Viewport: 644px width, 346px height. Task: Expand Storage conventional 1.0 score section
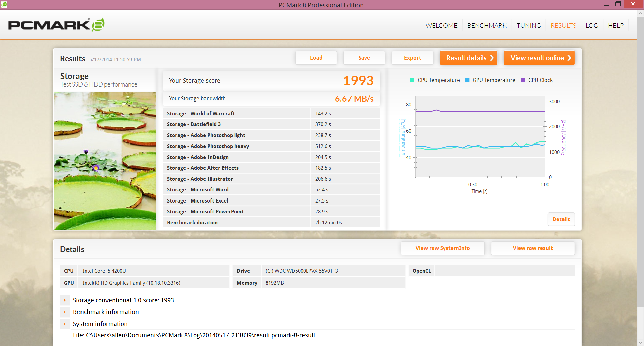pos(65,300)
